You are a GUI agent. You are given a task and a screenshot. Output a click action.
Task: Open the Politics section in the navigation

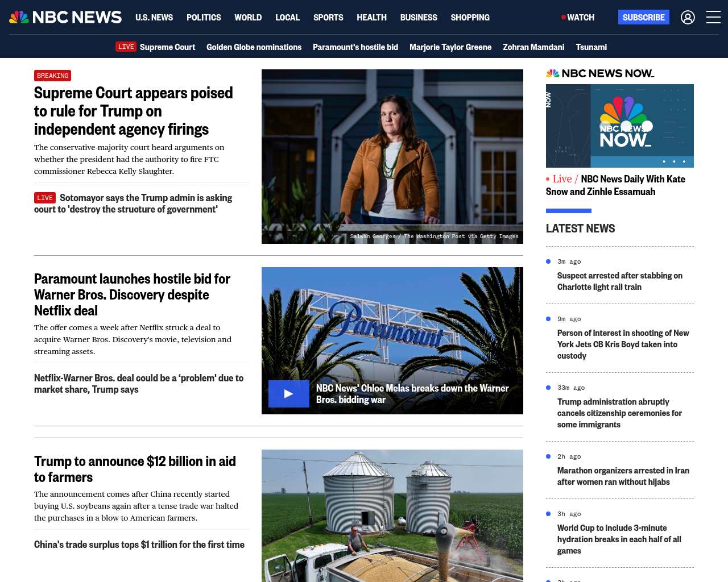(x=204, y=18)
